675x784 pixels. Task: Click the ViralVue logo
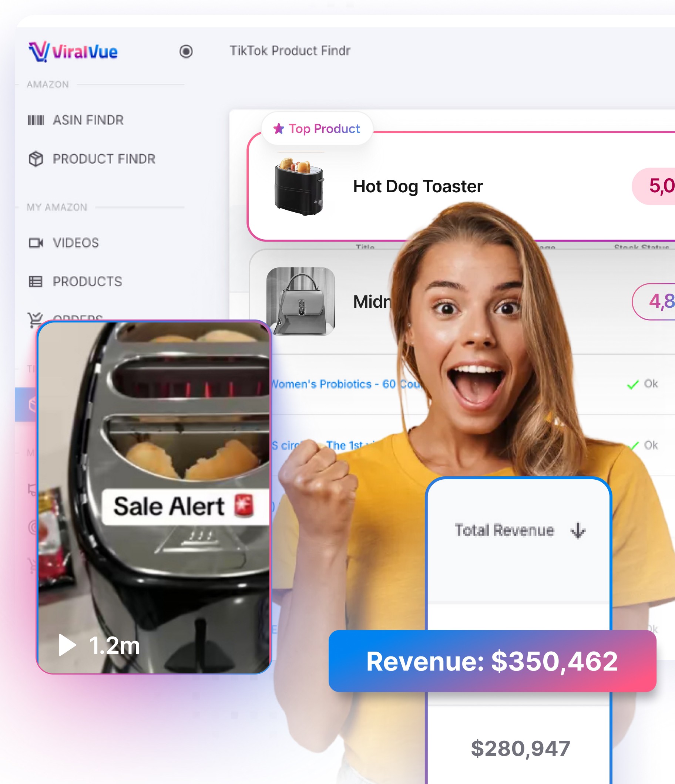pos(73,51)
